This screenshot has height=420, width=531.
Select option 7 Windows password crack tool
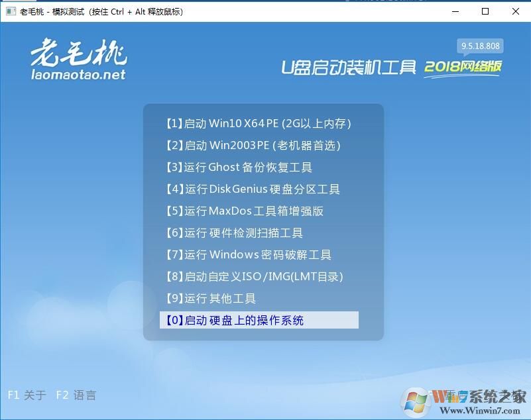coord(249,254)
